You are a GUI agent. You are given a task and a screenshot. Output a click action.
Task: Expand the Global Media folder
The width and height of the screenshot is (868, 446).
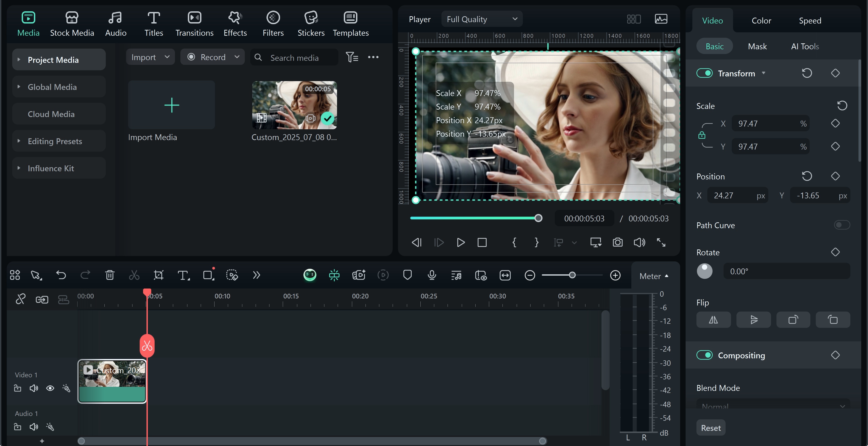click(19, 87)
